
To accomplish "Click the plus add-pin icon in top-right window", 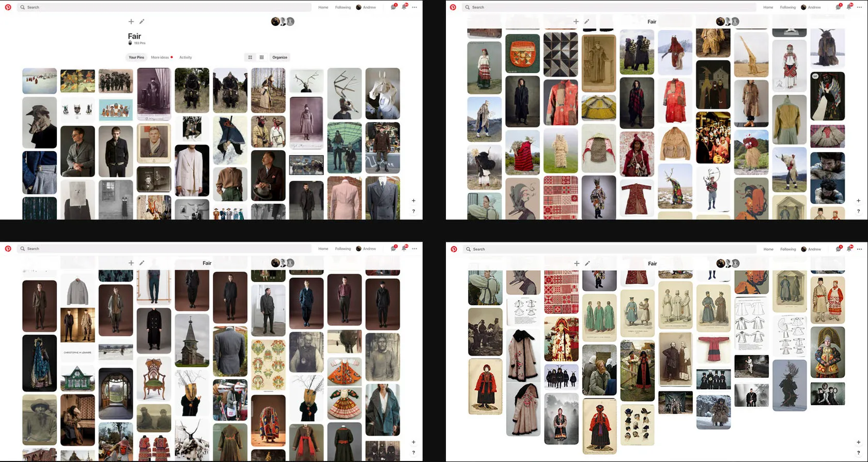I will [576, 22].
